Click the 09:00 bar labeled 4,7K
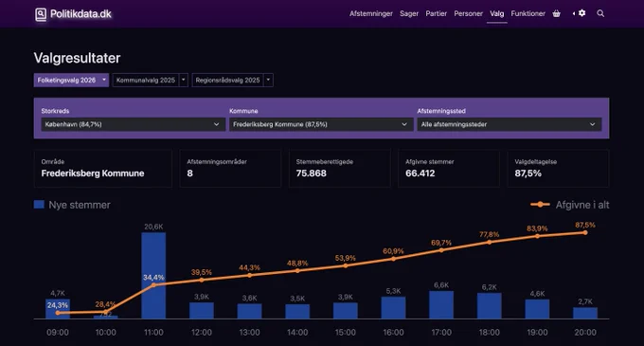The height and width of the screenshot is (346, 644). pyautogui.click(x=58, y=309)
